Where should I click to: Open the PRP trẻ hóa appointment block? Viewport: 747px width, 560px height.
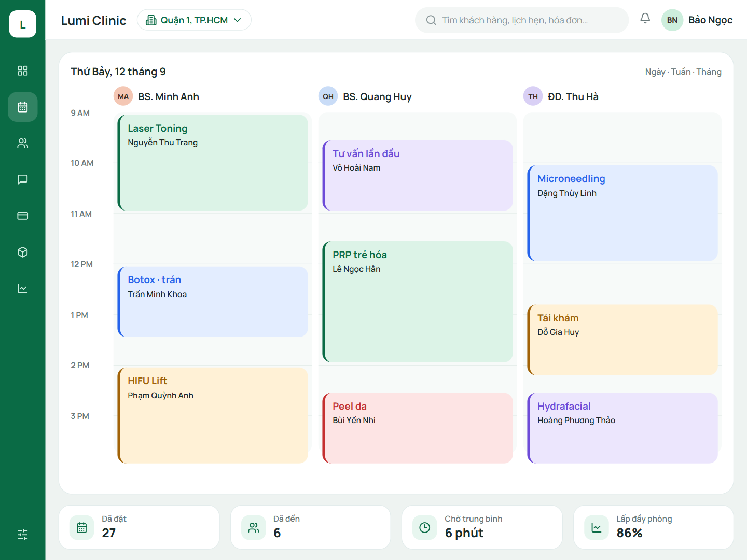[418, 301]
